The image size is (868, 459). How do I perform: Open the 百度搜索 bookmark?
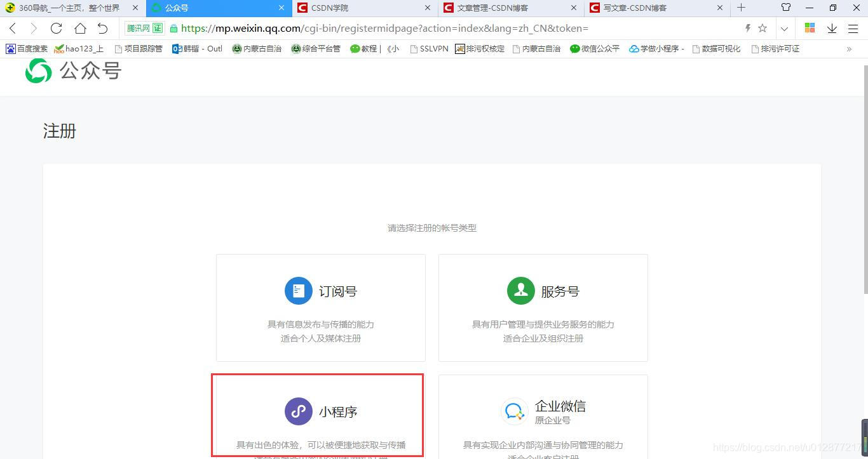pyautogui.click(x=27, y=49)
